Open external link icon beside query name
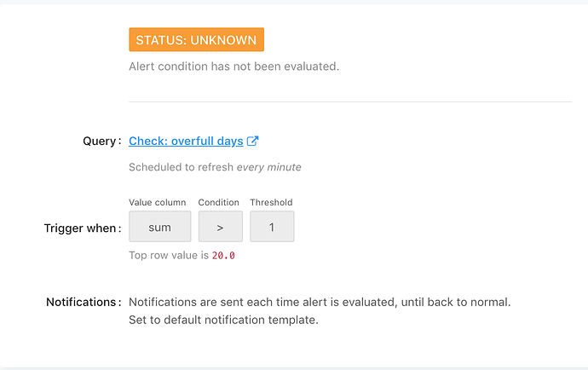This screenshot has width=588, height=370. pos(253,142)
